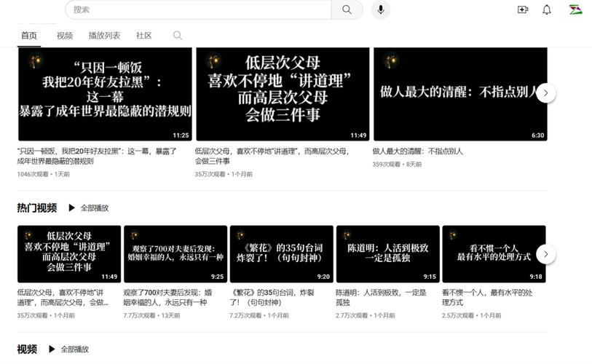This screenshot has height=364, width=592.
Task: Click text 2.5万次观看 · 1个月前
Action: tap(471, 315)
